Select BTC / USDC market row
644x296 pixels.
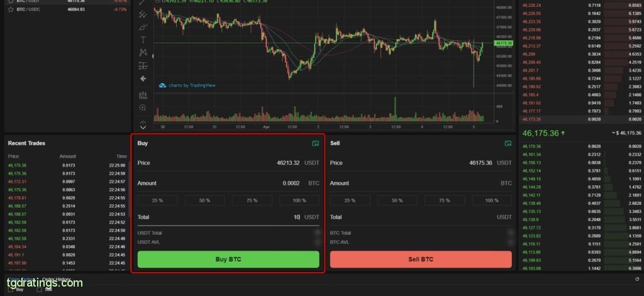tap(68, 9)
